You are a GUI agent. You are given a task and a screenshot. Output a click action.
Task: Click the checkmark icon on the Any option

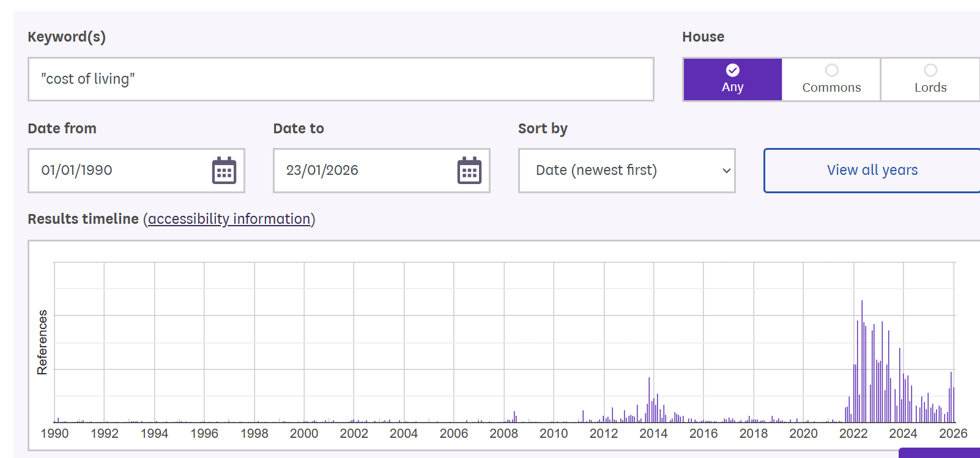click(x=732, y=70)
